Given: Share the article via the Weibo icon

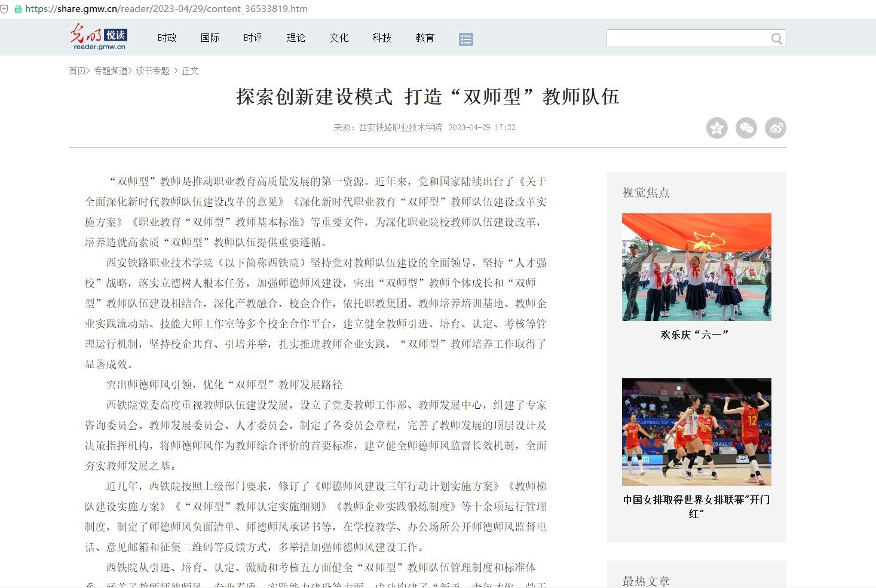Looking at the screenshot, I should pos(775,128).
